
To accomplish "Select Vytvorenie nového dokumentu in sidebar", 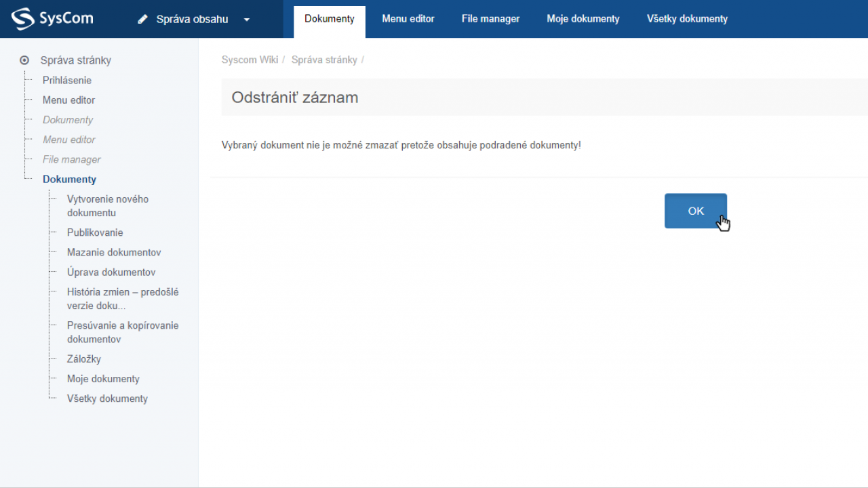I will (108, 205).
